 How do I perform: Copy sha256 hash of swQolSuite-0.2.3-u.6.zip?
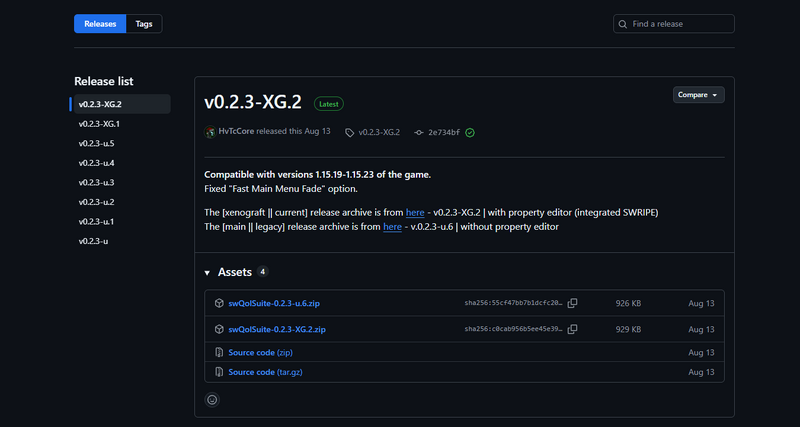coord(572,304)
